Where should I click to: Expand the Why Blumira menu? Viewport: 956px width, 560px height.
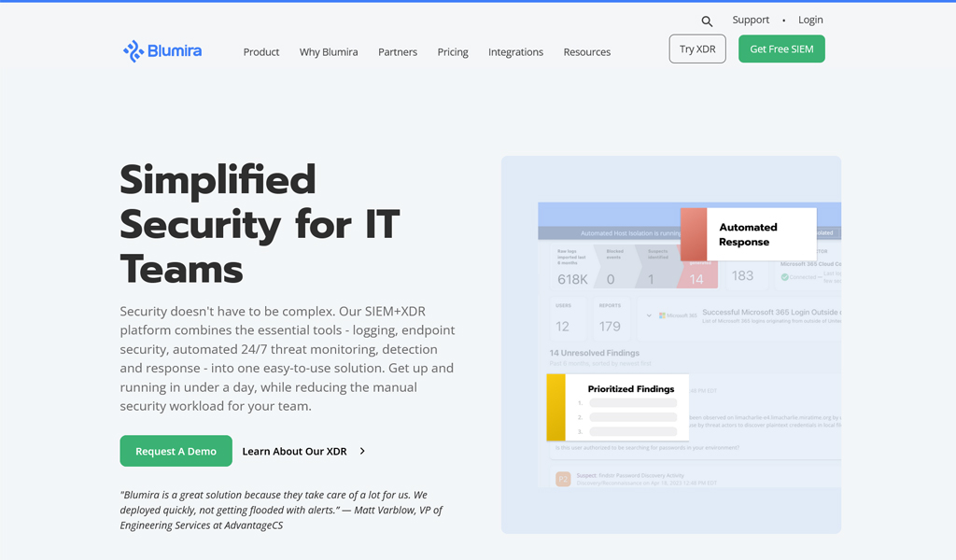[x=329, y=52]
